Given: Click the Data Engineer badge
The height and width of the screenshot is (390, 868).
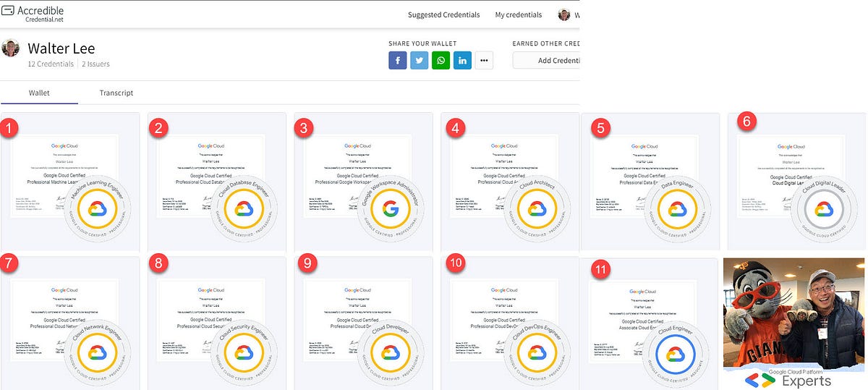Looking at the screenshot, I should [x=679, y=208].
